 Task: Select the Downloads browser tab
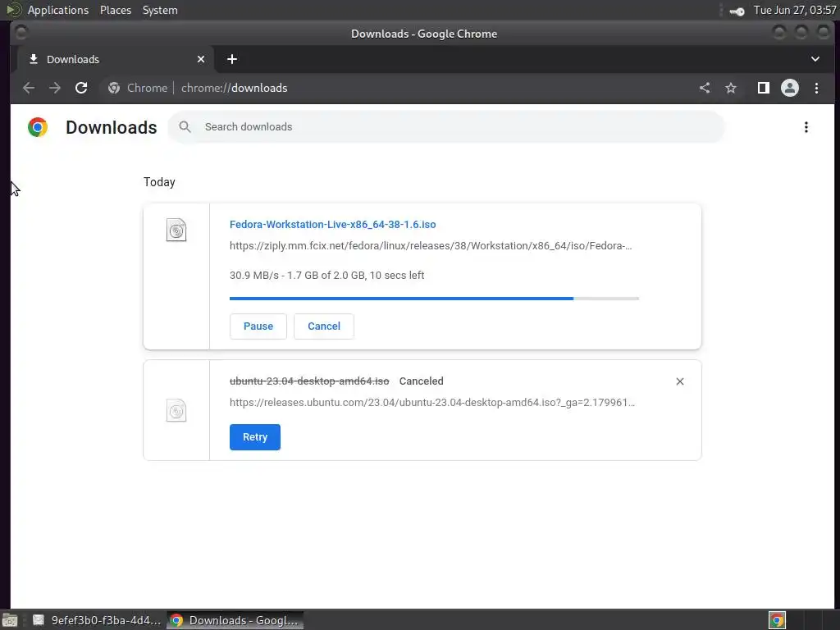[x=116, y=59]
